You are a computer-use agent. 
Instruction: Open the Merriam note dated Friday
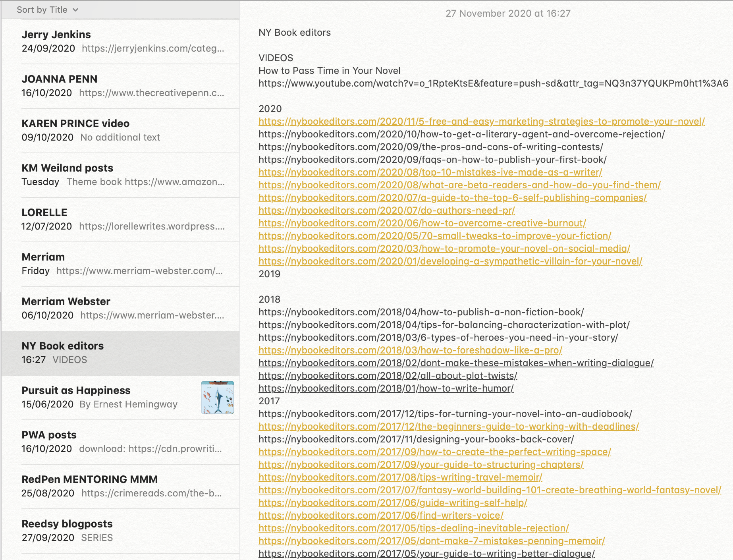pos(121,264)
